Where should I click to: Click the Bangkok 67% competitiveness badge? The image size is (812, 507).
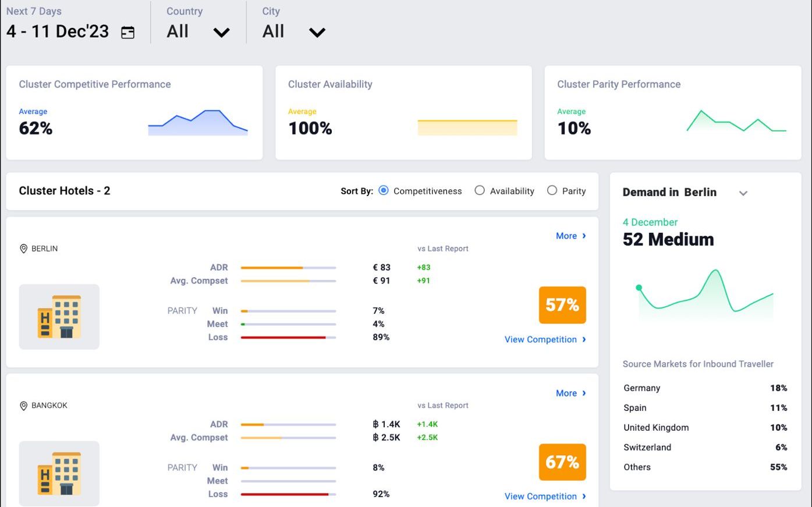coord(562,462)
